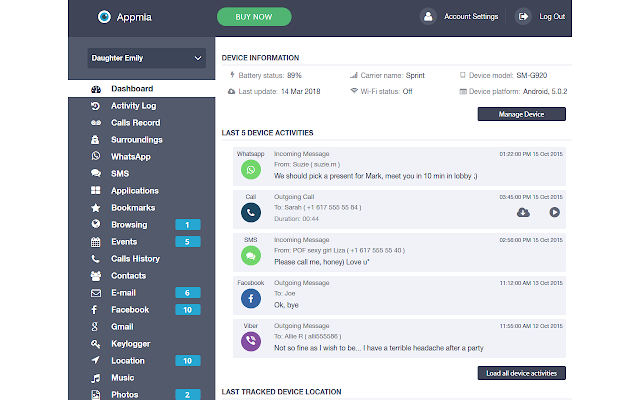Download the call recording cloud icon
The image size is (640, 400).
pos(523,212)
